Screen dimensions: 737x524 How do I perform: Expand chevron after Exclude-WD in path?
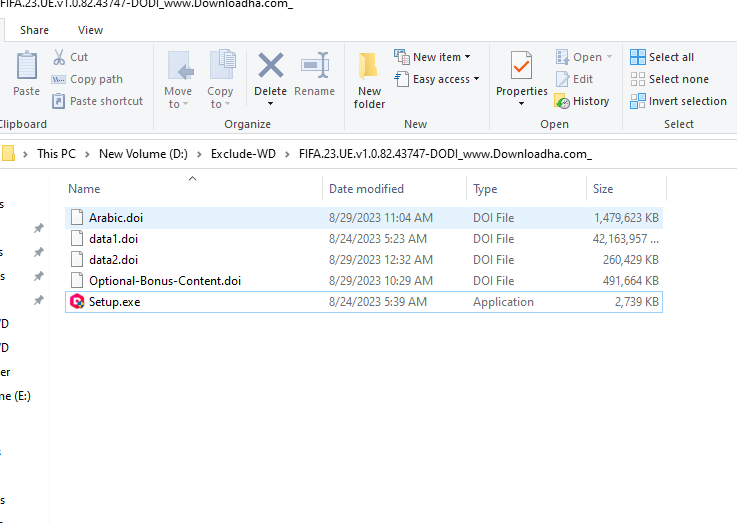tap(287, 154)
